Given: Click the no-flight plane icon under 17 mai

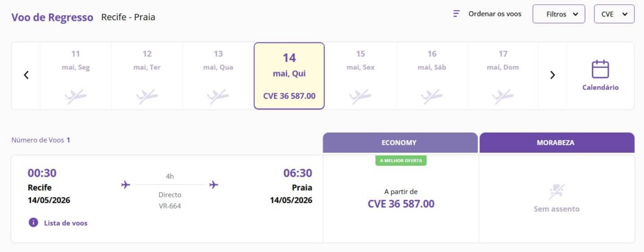Looking at the screenshot, I should 502,96.
